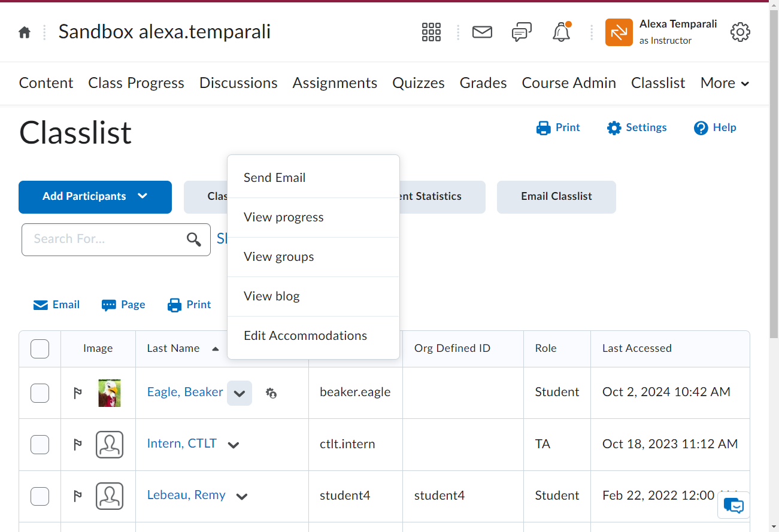Collapse the Eagle, Beaker context menu arrow

[240, 393]
